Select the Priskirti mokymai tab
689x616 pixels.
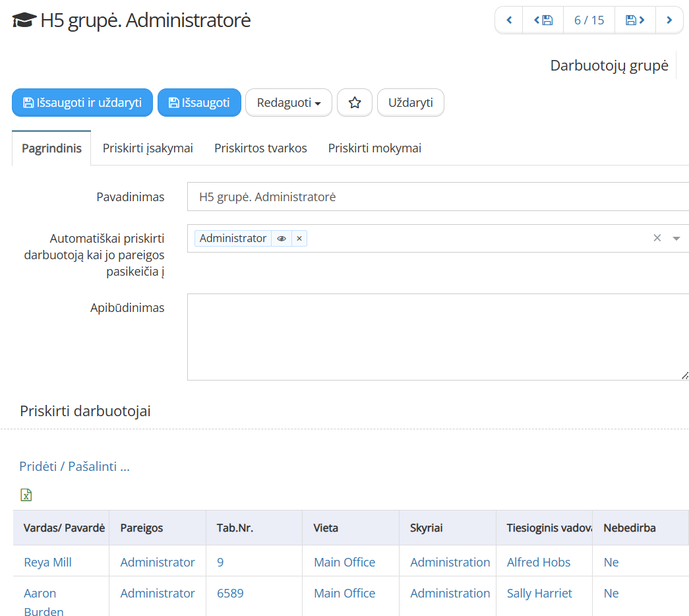click(x=374, y=148)
